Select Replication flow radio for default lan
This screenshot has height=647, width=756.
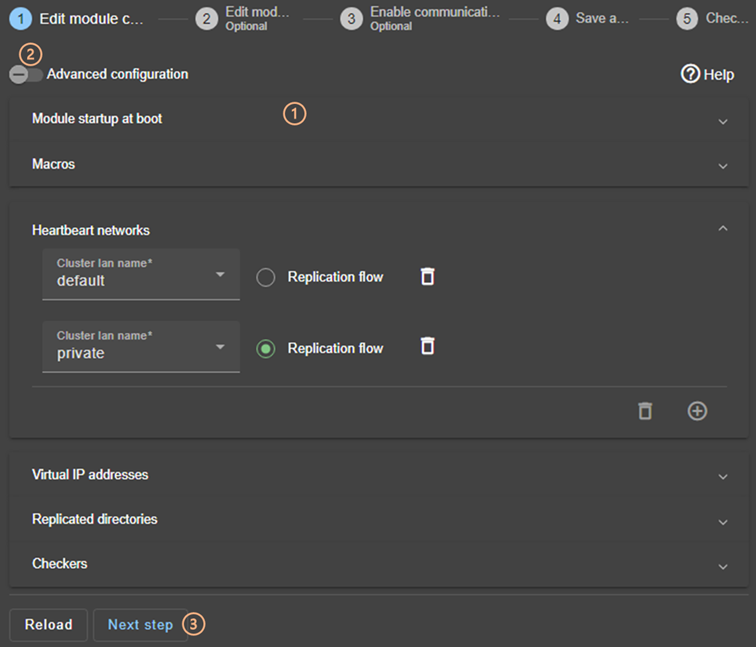pyautogui.click(x=266, y=278)
